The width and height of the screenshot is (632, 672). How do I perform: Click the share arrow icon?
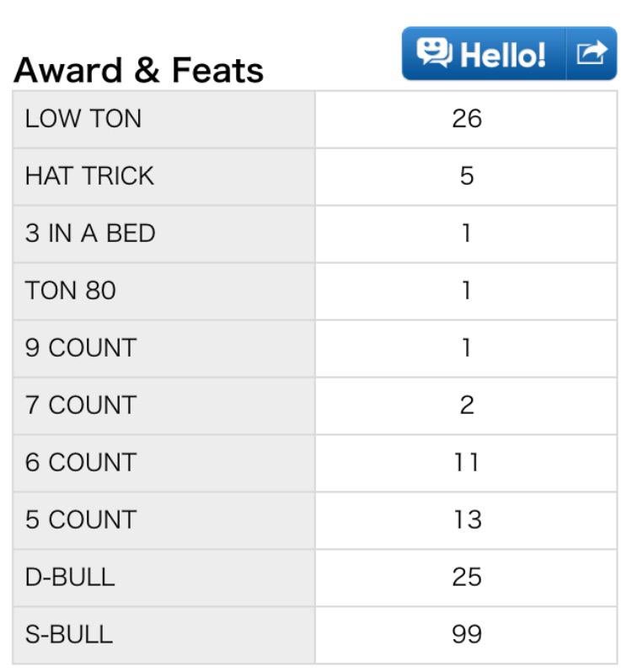coord(592,54)
